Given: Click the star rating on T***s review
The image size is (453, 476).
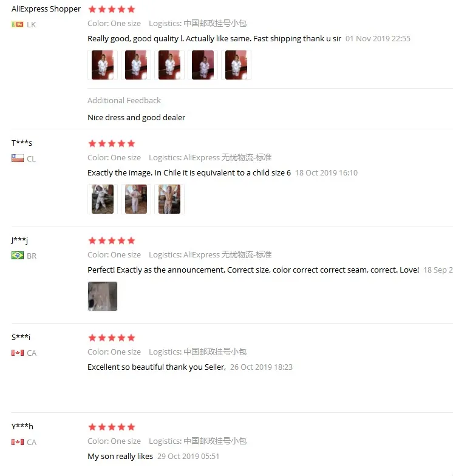Looking at the screenshot, I should [112, 143].
